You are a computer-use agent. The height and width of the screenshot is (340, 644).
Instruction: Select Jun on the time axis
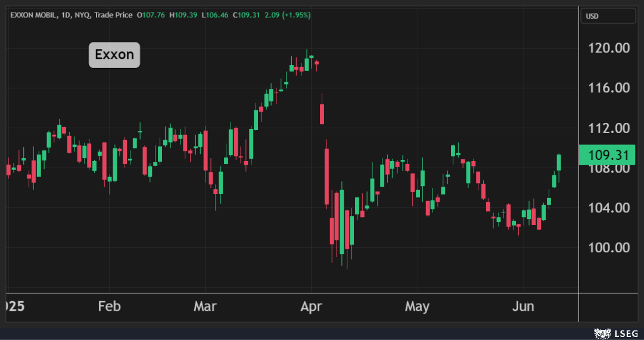pos(523,307)
